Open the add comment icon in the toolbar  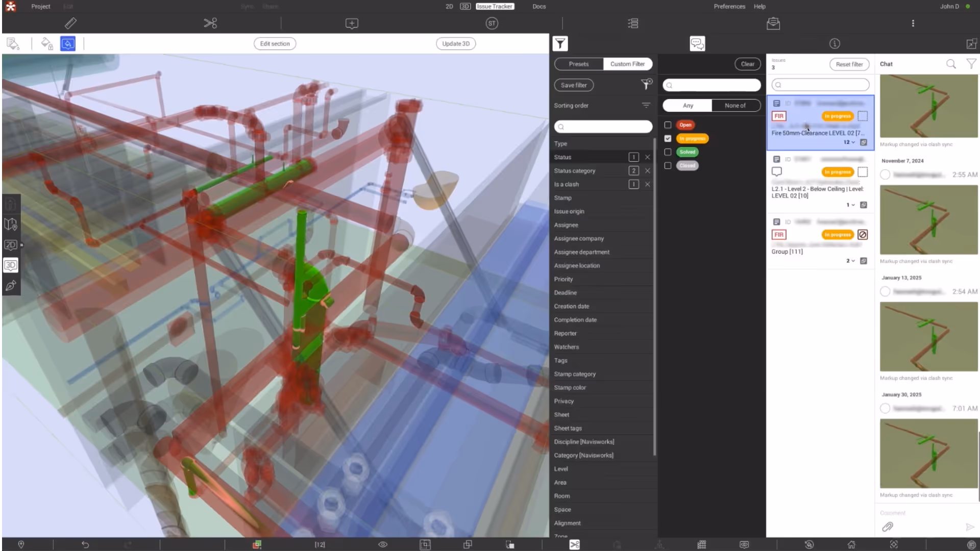352,23
